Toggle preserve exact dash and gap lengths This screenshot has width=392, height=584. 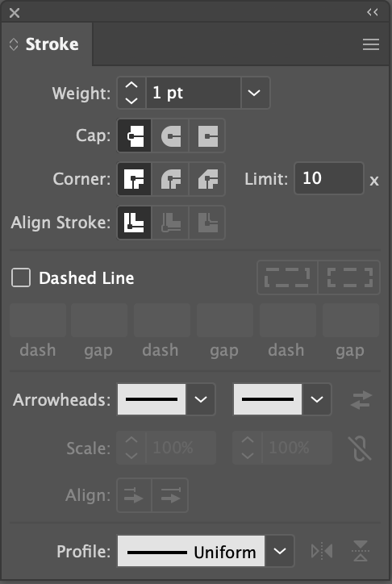point(287,277)
